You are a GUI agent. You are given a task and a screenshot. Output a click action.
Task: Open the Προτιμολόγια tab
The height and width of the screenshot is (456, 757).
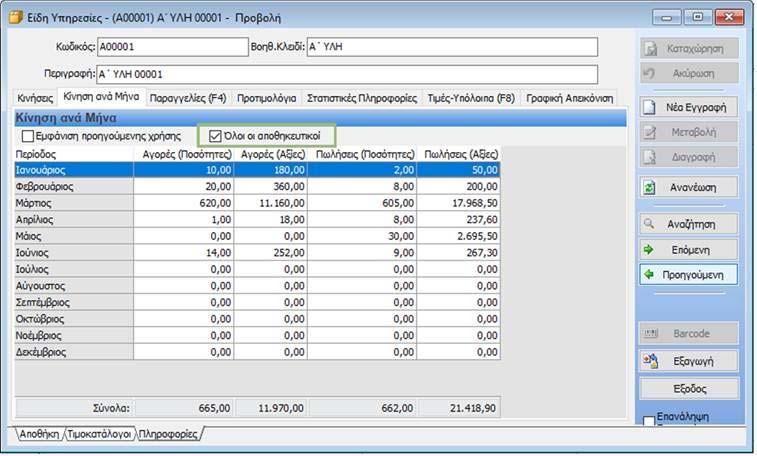[266, 98]
